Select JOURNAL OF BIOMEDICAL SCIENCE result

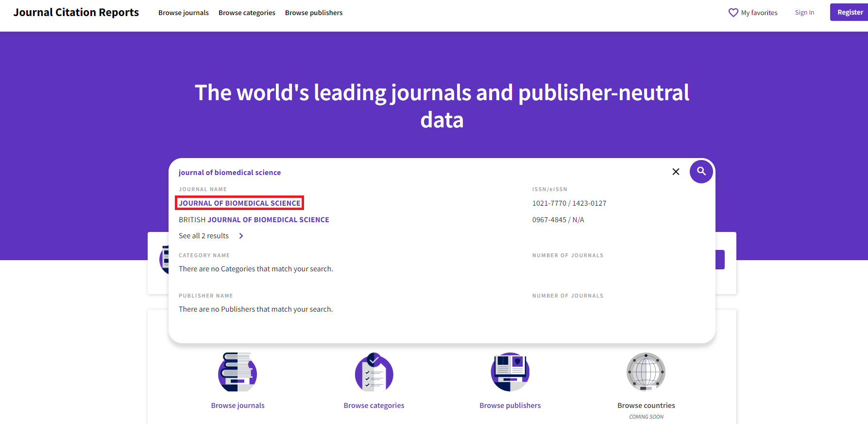[239, 203]
